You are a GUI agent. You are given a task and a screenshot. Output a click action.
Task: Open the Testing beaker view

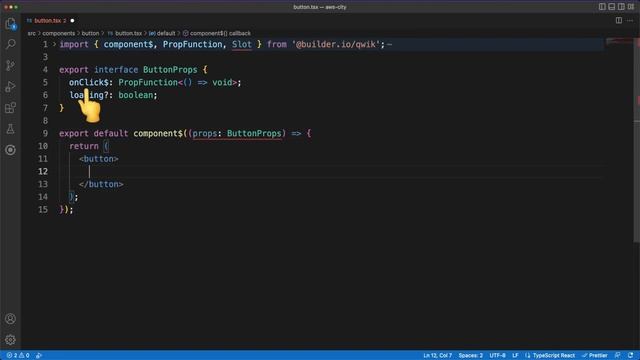(x=11, y=129)
